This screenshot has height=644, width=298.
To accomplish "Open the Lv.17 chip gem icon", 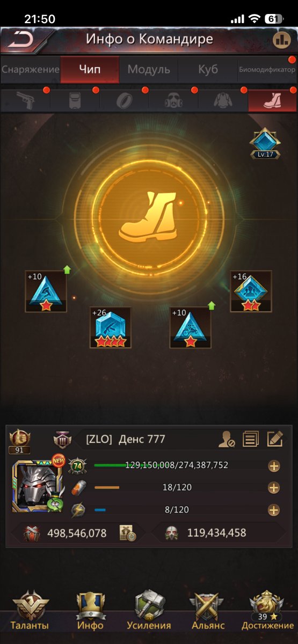I will click(265, 143).
